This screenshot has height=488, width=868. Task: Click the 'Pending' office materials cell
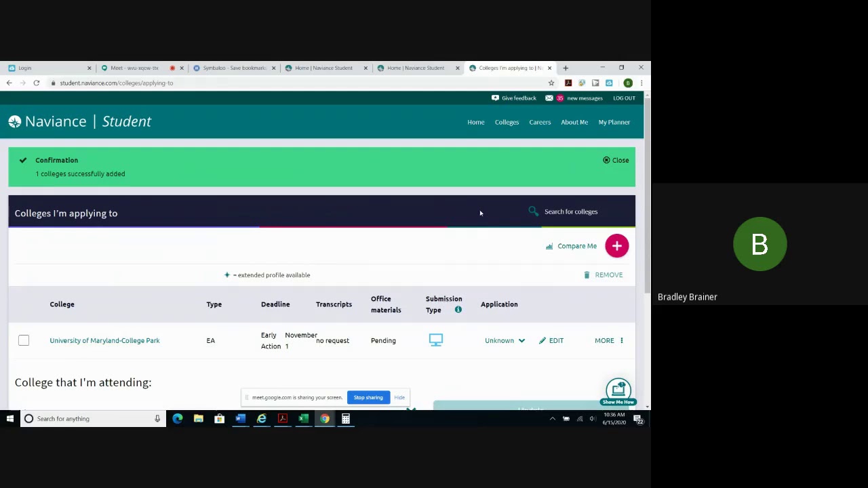click(383, 341)
